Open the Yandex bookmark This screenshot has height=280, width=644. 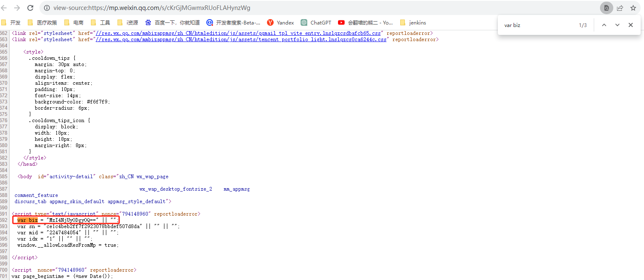coord(281,23)
